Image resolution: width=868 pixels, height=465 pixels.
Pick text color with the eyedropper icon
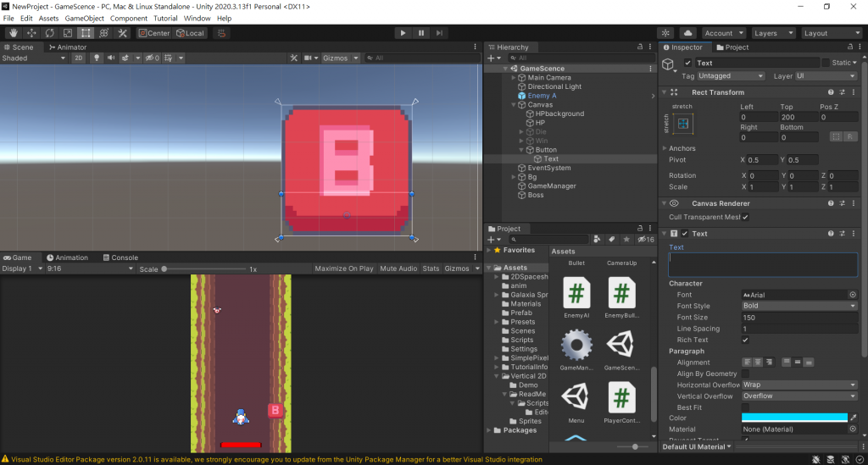854,418
